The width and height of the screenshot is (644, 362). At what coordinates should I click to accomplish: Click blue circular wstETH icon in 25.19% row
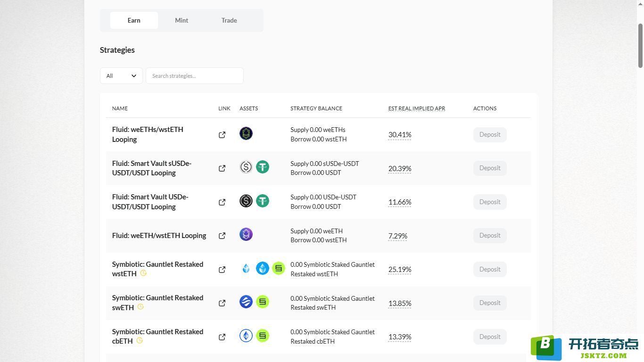pyautogui.click(x=263, y=268)
